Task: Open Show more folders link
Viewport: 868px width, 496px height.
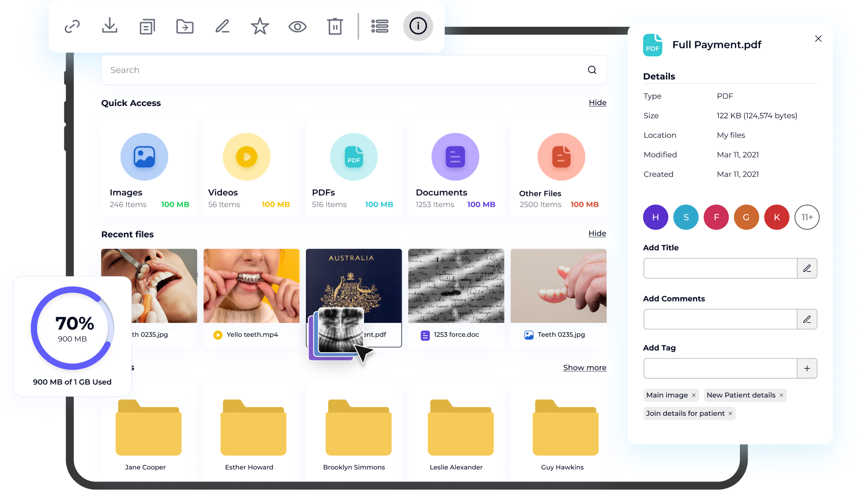Action: point(585,368)
